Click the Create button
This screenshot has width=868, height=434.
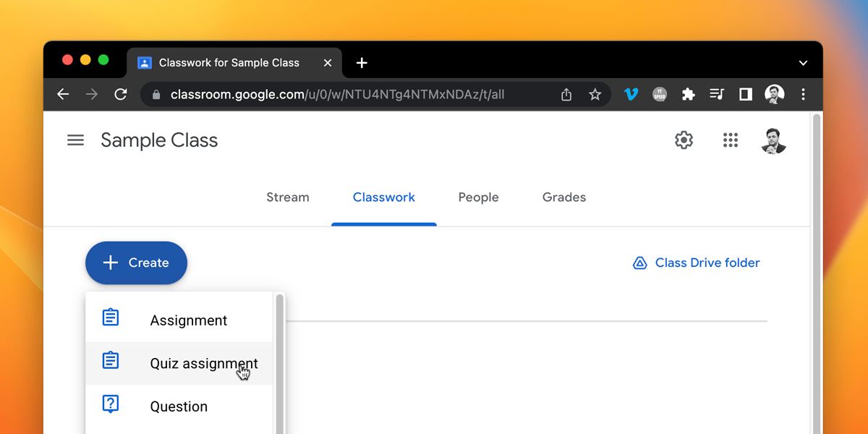click(x=136, y=263)
